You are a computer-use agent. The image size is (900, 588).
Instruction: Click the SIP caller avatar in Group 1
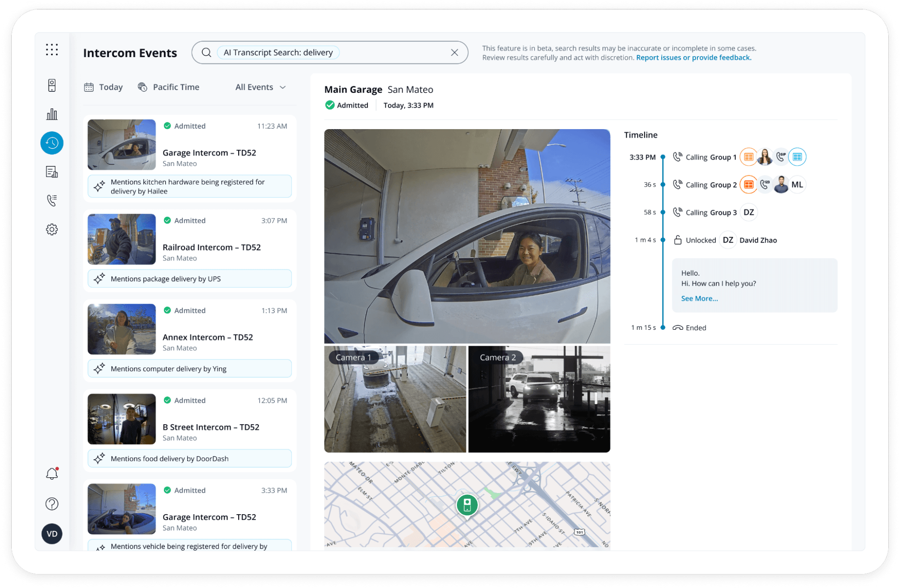781,157
